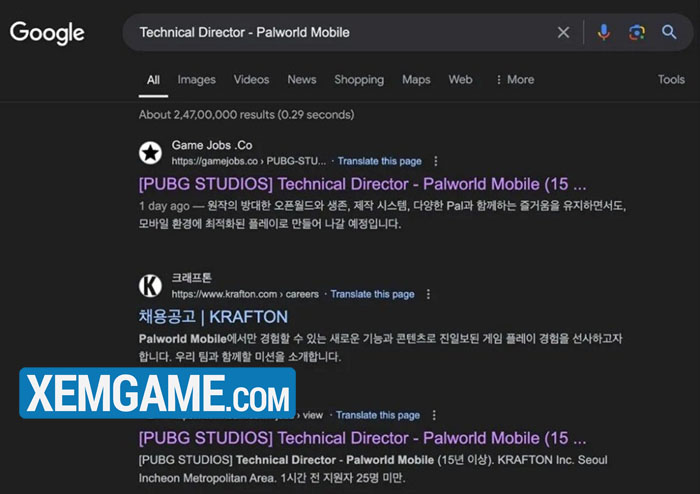Start voice search with the microphone icon
Screen dimensions: 700x494
604,32
